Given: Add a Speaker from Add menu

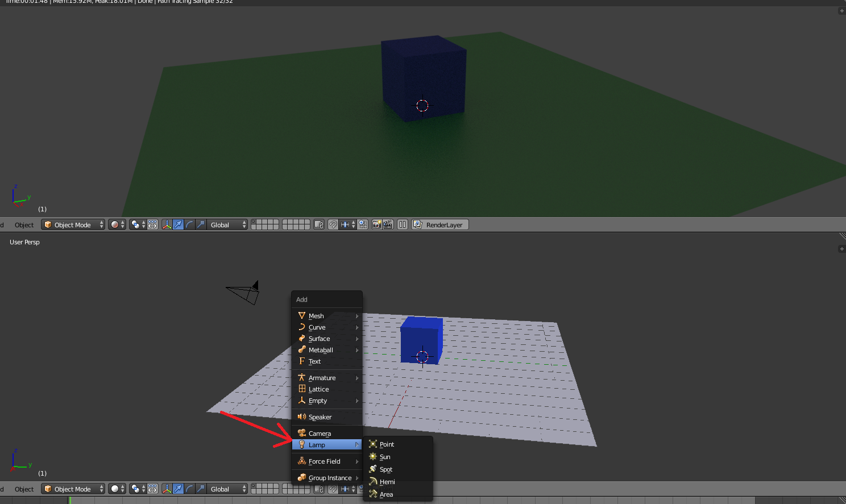Looking at the screenshot, I should click(x=327, y=416).
